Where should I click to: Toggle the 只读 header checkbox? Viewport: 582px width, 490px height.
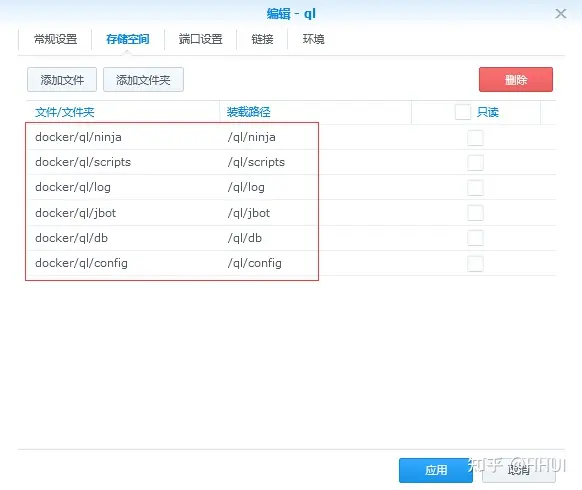pos(463,112)
